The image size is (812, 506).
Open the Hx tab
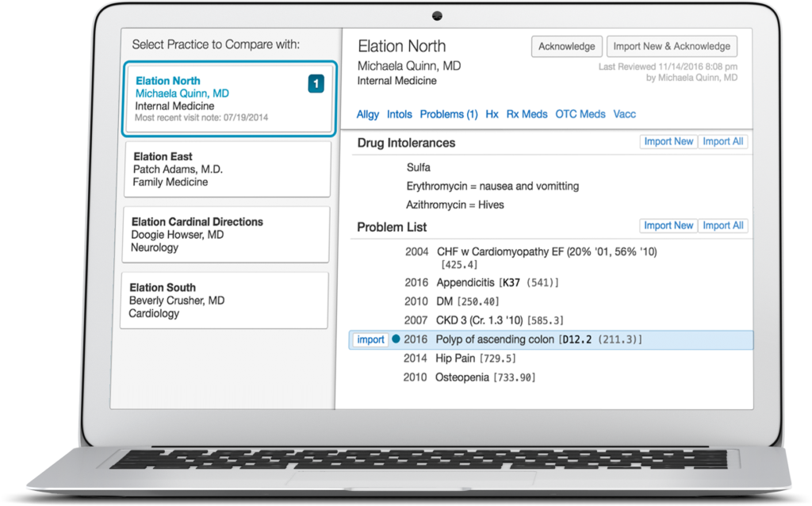click(x=492, y=114)
